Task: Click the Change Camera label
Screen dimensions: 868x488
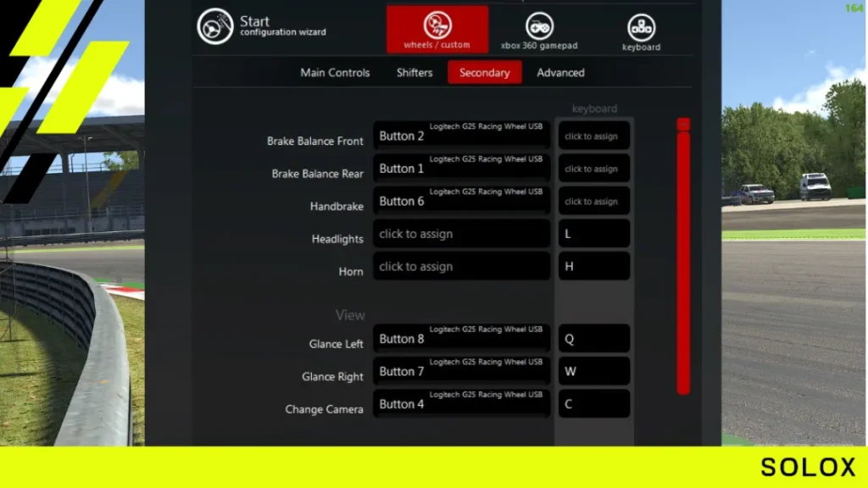Action: tap(324, 409)
